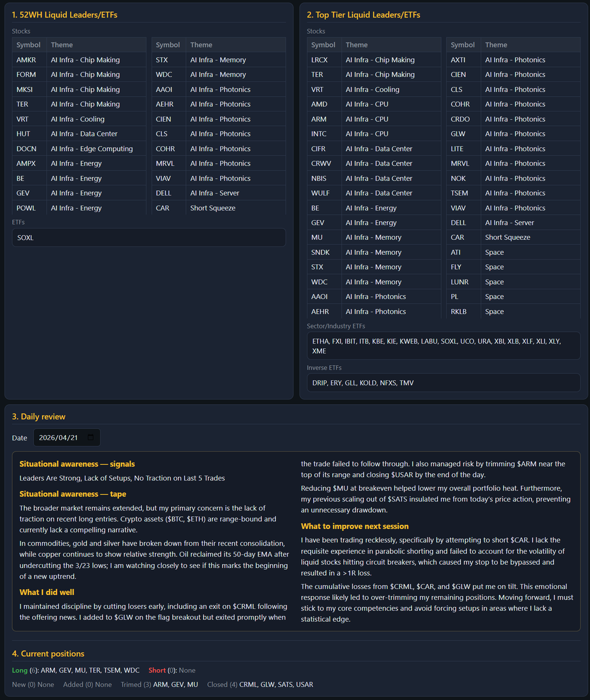590x700 pixels.
Task: Open the calendar picker in the Date field
Action: 90,437
